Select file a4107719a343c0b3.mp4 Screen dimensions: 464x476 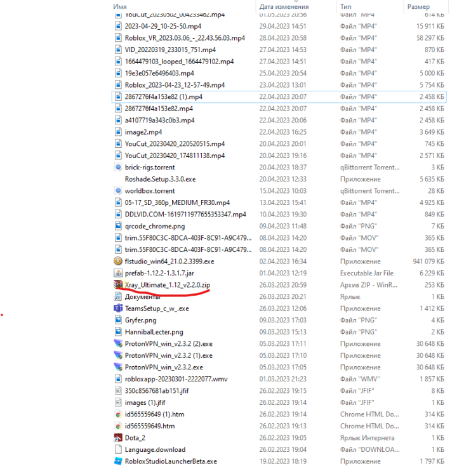(159, 120)
